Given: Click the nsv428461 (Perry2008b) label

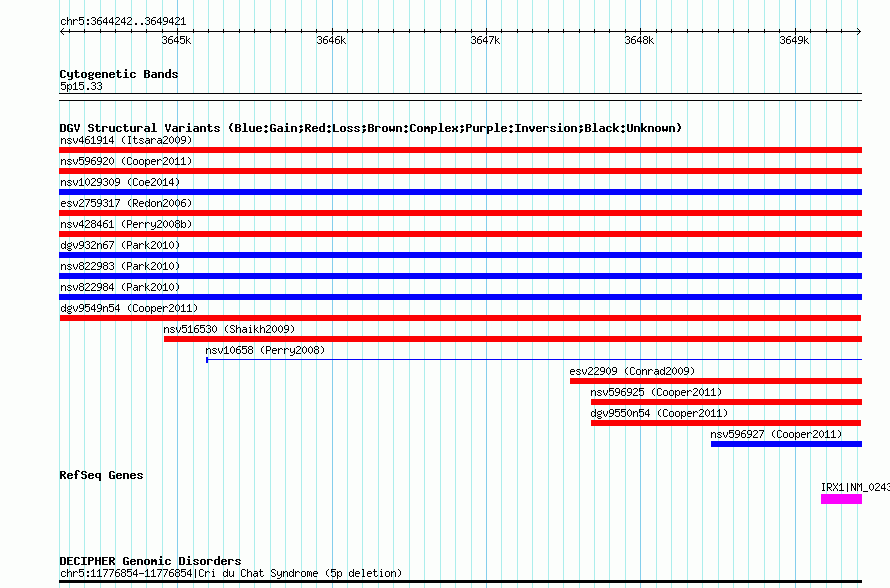Looking at the screenshot, I should click(x=126, y=224).
